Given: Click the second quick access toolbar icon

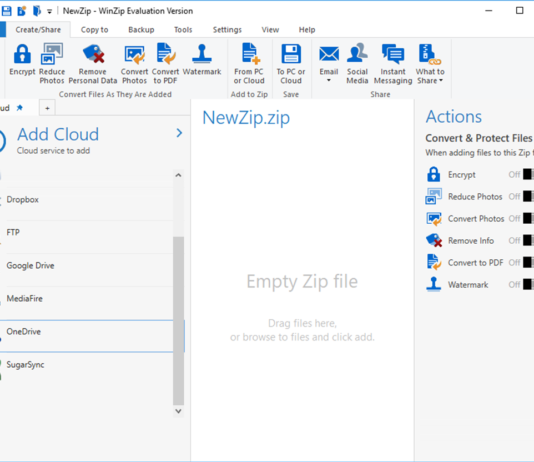Looking at the screenshot, I should click(x=22, y=11).
